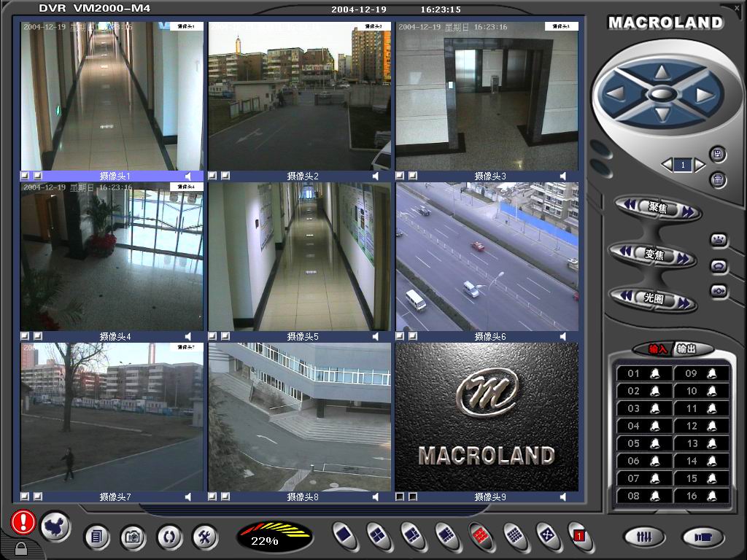Switch to the 输出 output tab
The width and height of the screenshot is (747, 560).
[688, 349]
